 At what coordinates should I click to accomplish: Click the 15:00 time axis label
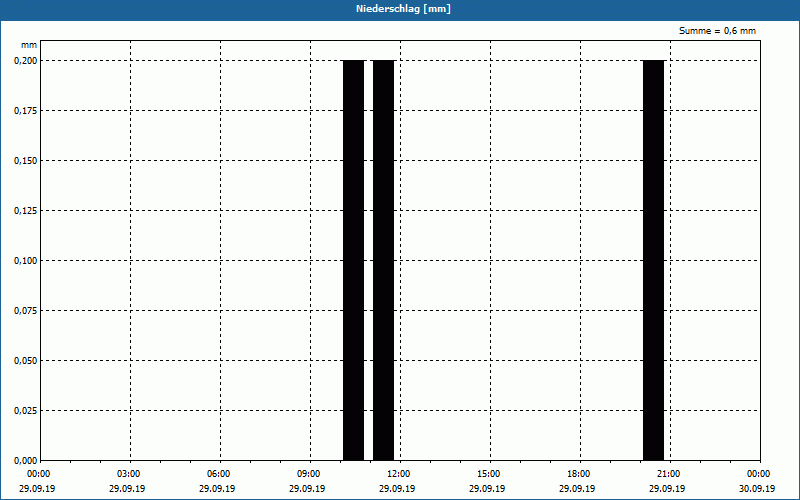[x=488, y=474]
